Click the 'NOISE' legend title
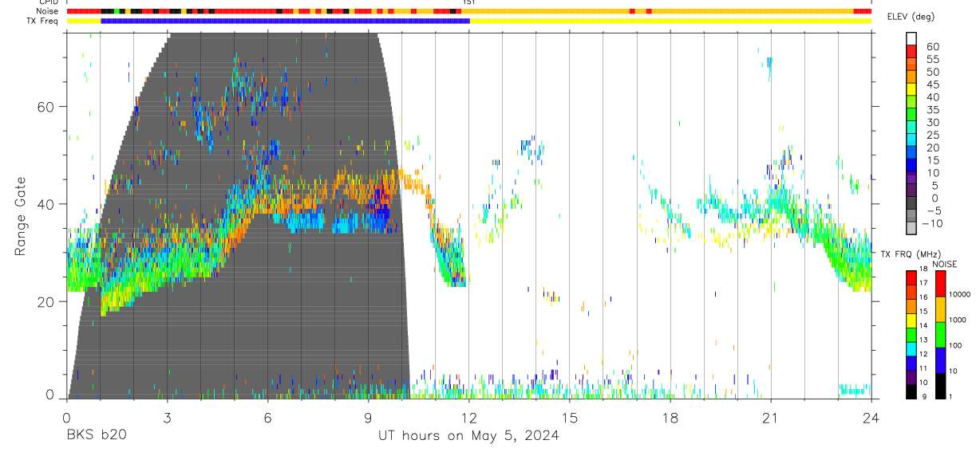This screenshot has height=452, width=980. pos(945,264)
